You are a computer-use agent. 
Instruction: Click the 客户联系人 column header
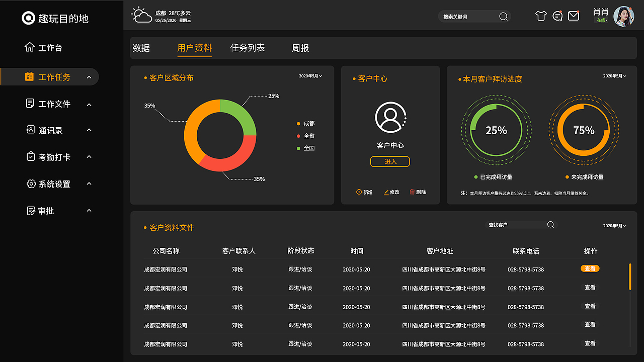[239, 251]
